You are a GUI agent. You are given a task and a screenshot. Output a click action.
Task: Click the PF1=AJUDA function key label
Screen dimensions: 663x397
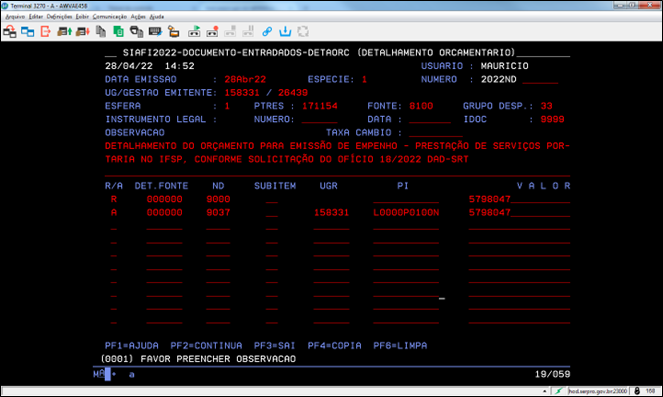click(132, 346)
